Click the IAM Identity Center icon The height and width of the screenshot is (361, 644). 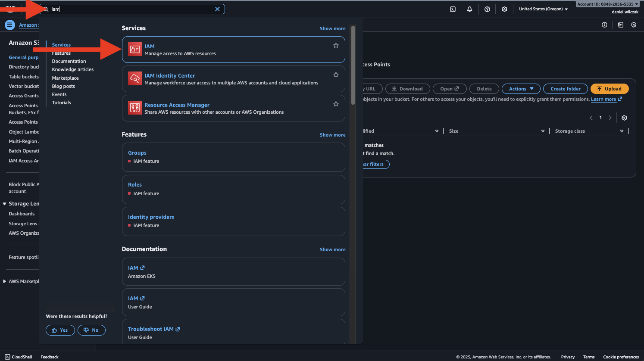[135, 79]
